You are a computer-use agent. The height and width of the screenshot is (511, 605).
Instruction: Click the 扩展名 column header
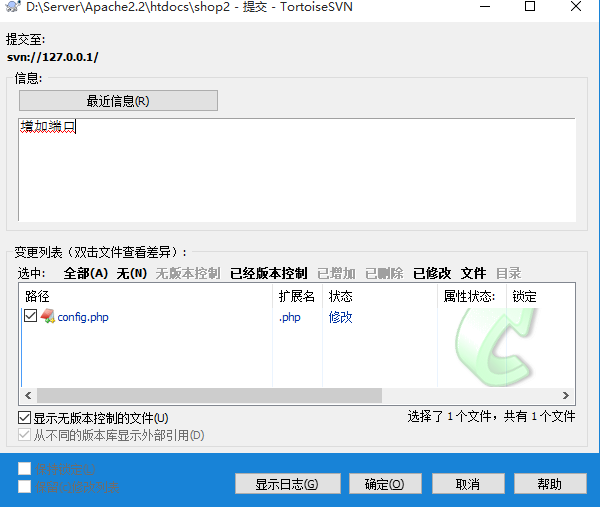click(x=297, y=296)
